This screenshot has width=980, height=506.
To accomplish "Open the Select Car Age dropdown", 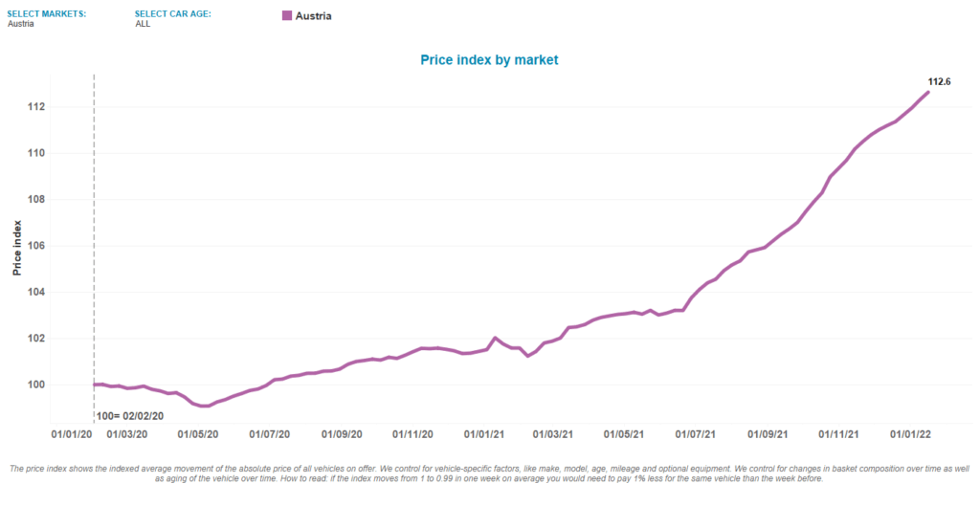I will click(x=173, y=13).
